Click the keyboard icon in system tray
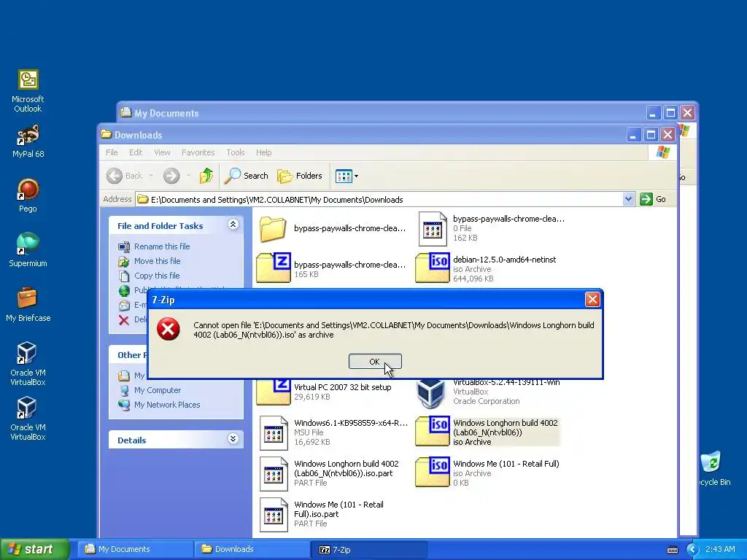 673,550
